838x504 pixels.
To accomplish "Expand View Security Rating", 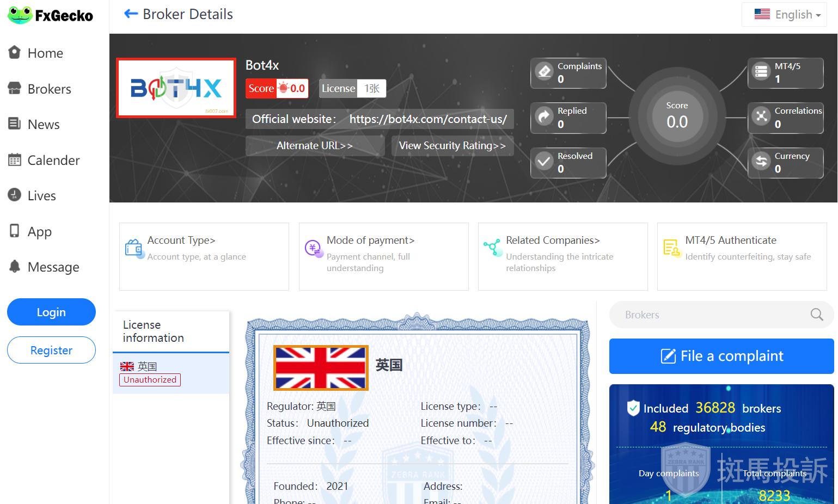I will pos(452,146).
